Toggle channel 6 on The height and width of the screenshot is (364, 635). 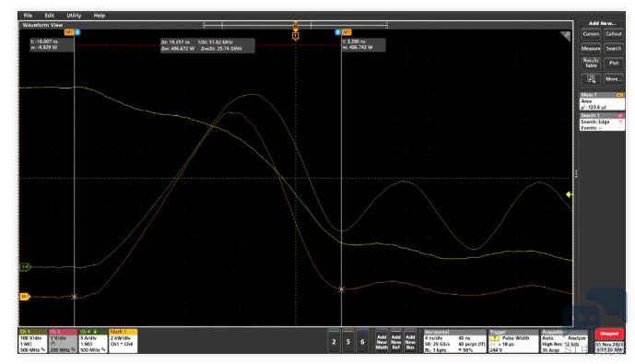point(362,341)
